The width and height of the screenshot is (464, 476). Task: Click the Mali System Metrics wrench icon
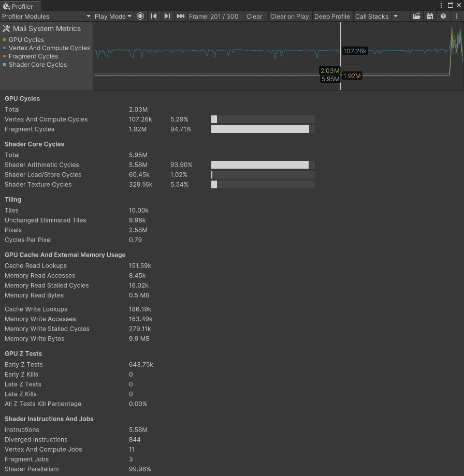[x=6, y=28]
